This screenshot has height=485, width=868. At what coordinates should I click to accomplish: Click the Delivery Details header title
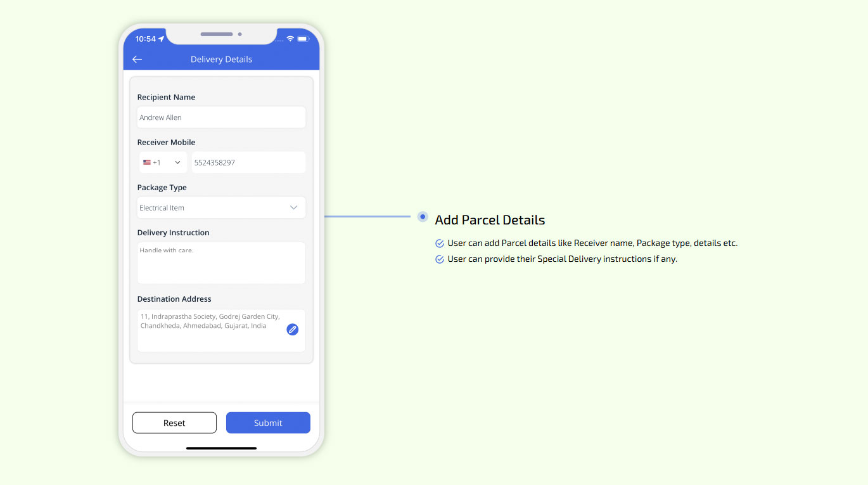coord(221,59)
